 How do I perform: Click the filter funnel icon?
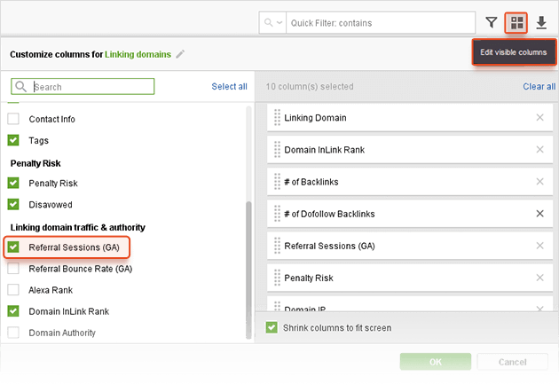coord(492,22)
